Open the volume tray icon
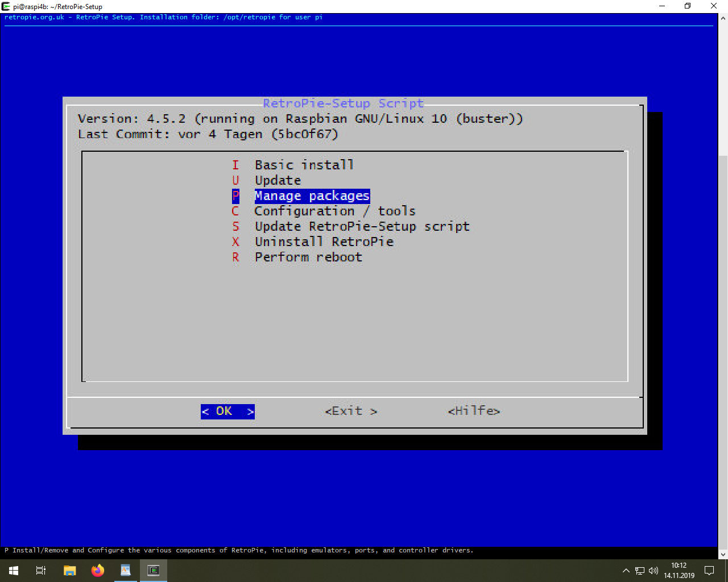 (x=653, y=570)
